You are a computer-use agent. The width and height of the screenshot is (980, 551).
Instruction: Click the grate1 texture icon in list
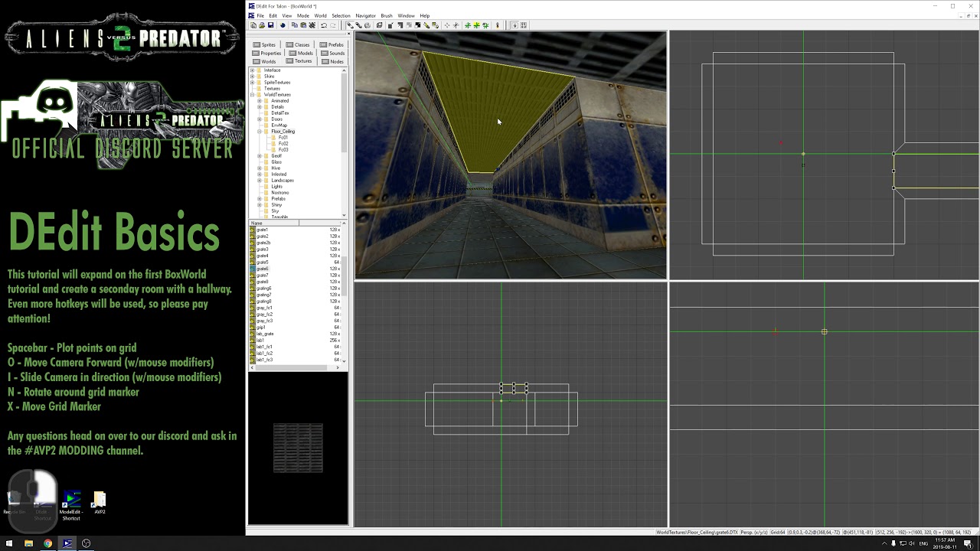pyautogui.click(x=253, y=230)
